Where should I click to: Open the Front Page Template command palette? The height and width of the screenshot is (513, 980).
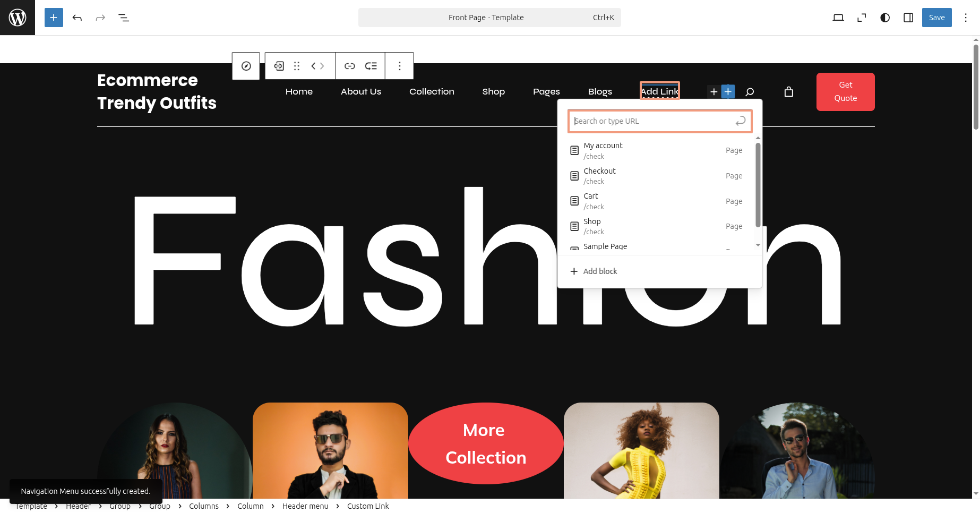(x=489, y=18)
